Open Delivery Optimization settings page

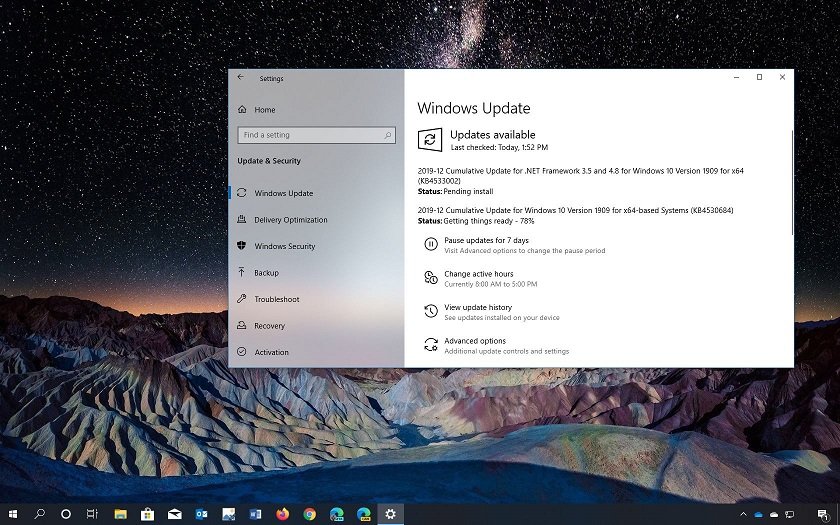tap(290, 220)
